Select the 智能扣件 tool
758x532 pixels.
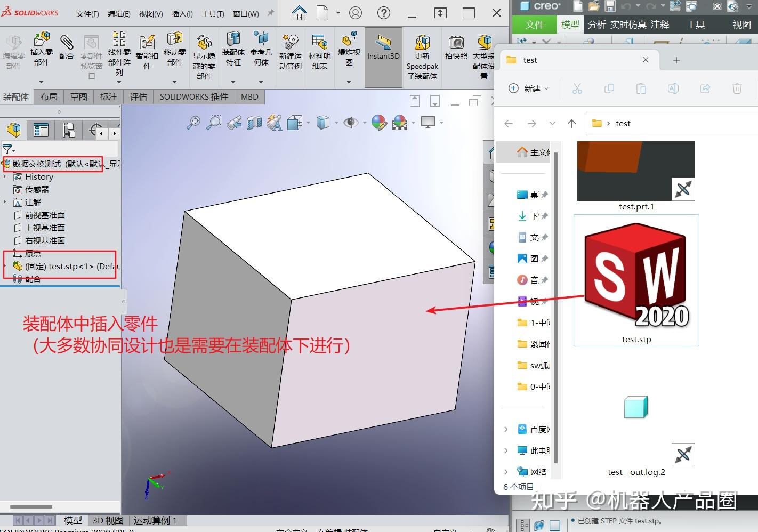coord(147,51)
